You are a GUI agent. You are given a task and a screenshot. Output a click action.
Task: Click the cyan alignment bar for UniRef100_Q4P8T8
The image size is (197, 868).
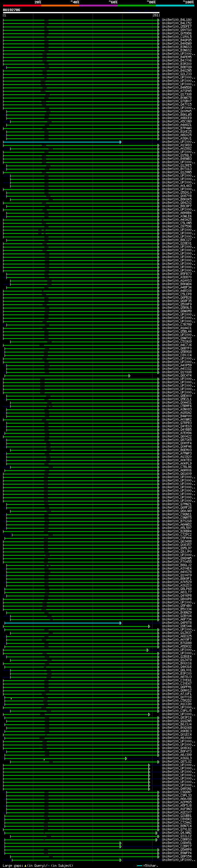click(62, 623)
